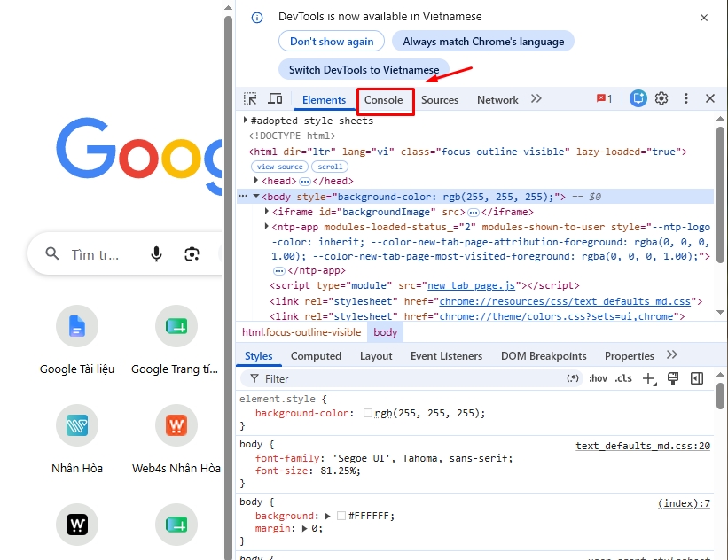Viewport: 728px width, 560px height.
Task: Click Switch DevTools to Vietnamese
Action: pyautogui.click(x=364, y=70)
